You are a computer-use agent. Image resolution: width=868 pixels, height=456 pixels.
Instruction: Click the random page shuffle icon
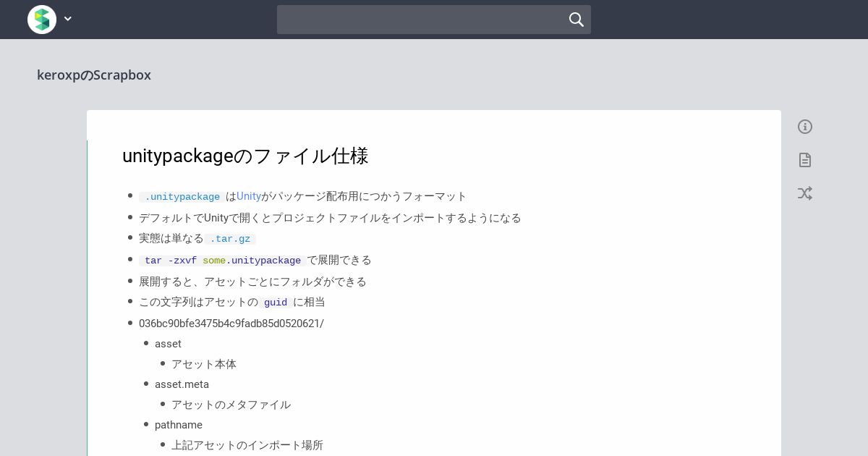coord(805,193)
